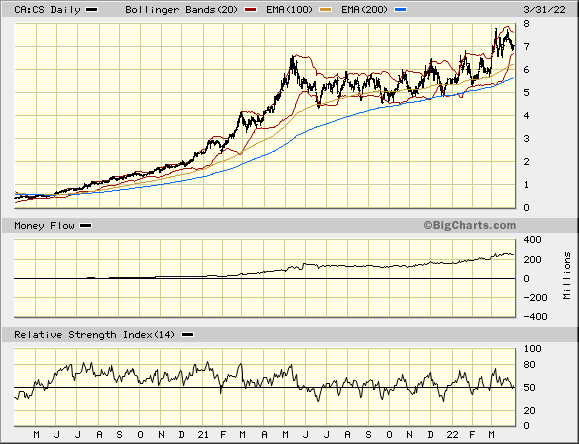Click the 'D' December marker before 22

click(431, 435)
